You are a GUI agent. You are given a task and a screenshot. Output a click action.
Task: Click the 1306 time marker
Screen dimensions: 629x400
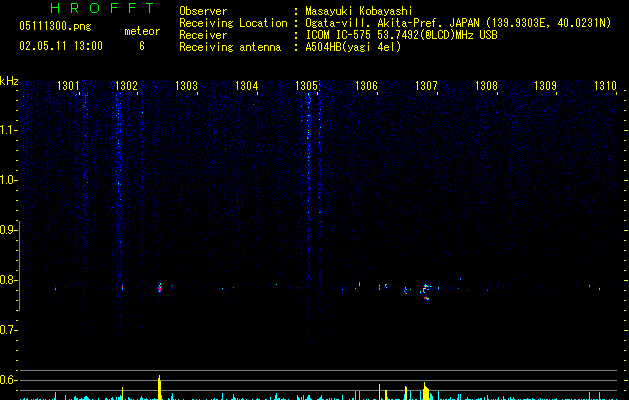coord(366,86)
